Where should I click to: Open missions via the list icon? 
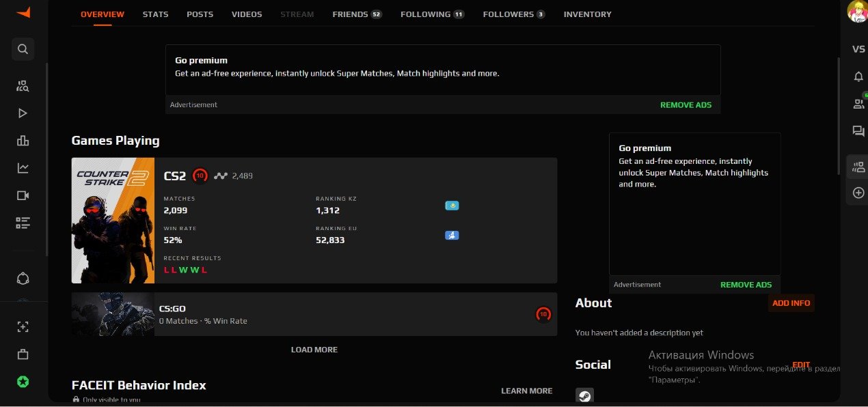(23, 222)
